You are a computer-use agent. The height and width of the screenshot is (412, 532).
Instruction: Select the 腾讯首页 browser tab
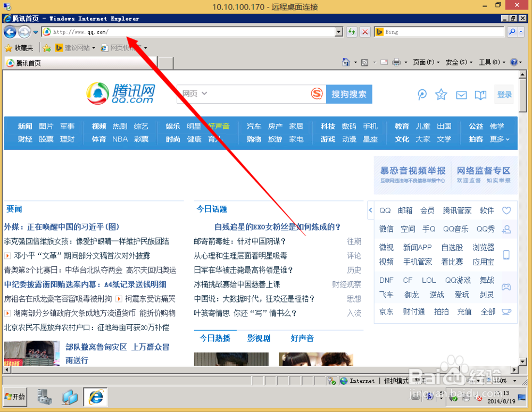click(81, 63)
